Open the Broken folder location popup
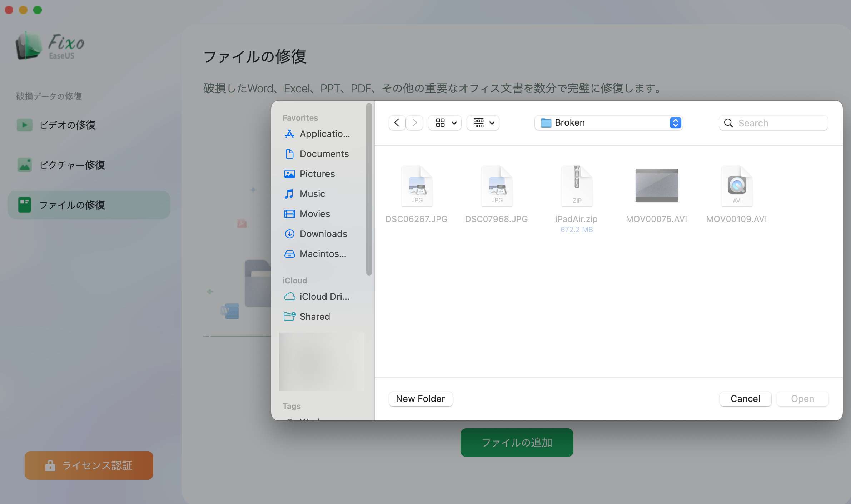Viewport: 851px width, 504px height. pyautogui.click(x=608, y=123)
